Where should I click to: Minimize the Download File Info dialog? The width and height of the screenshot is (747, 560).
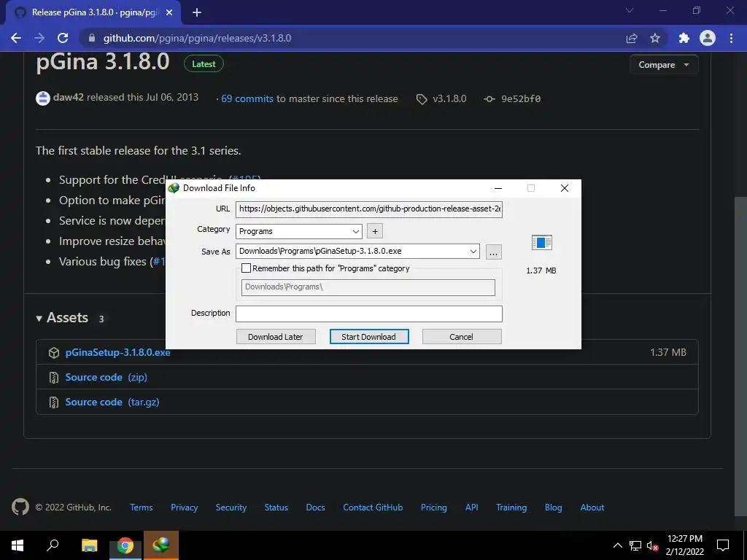[x=498, y=188]
